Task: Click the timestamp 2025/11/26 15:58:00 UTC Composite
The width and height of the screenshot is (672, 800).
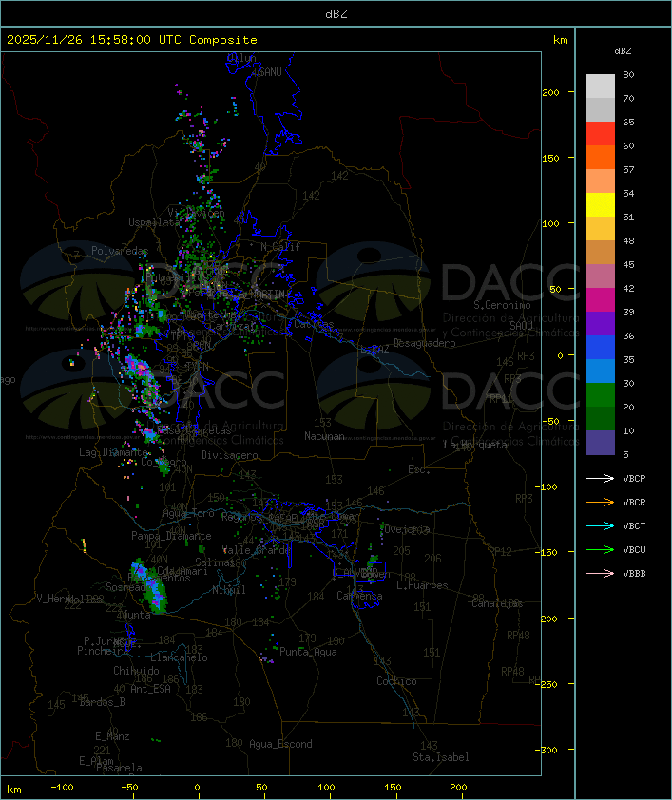Action: click(x=132, y=40)
